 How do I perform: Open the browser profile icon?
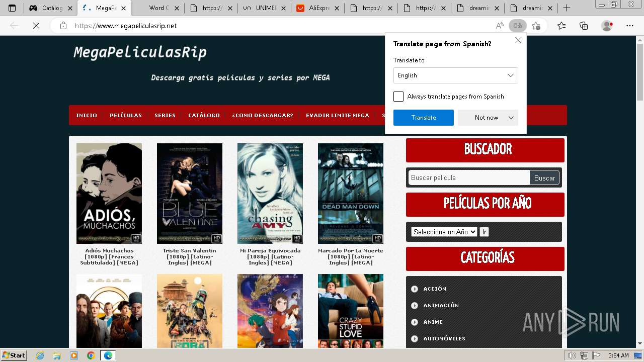coord(607,26)
